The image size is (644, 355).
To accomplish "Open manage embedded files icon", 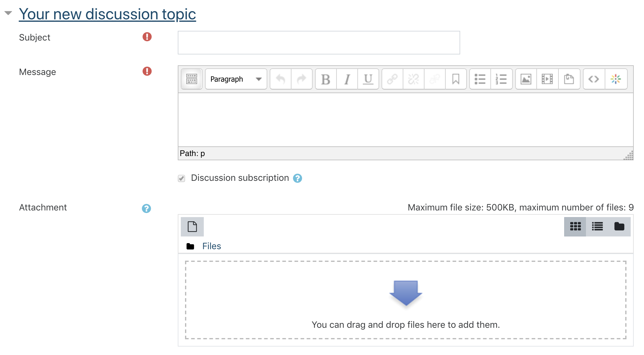I will click(x=569, y=79).
